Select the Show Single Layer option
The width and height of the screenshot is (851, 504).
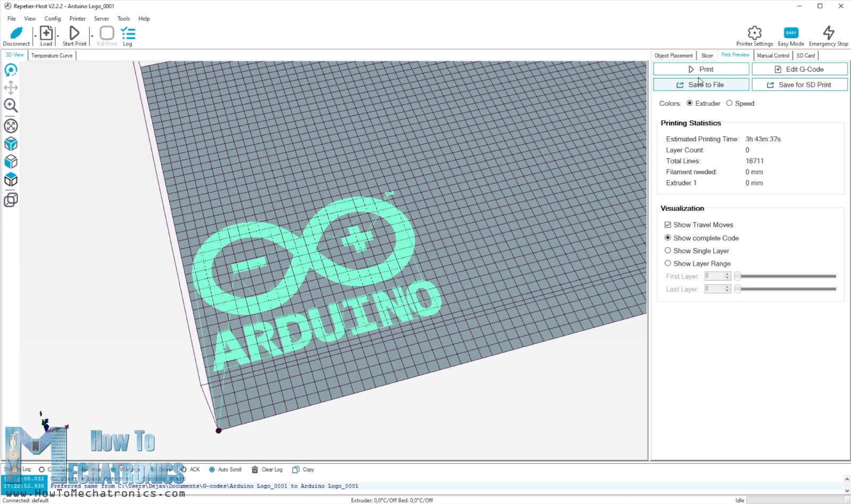click(668, 250)
